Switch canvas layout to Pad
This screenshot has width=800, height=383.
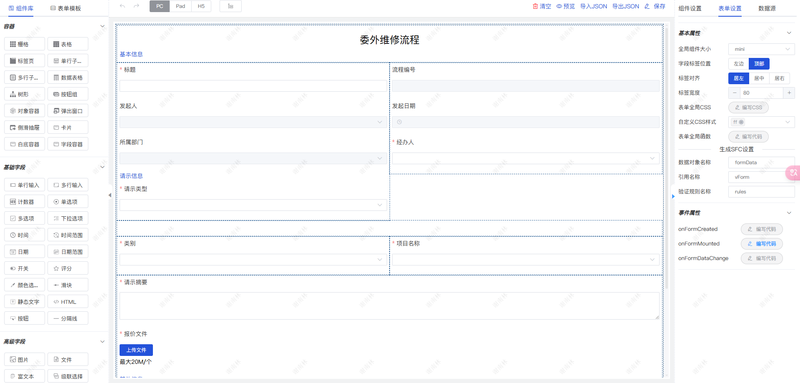point(181,6)
